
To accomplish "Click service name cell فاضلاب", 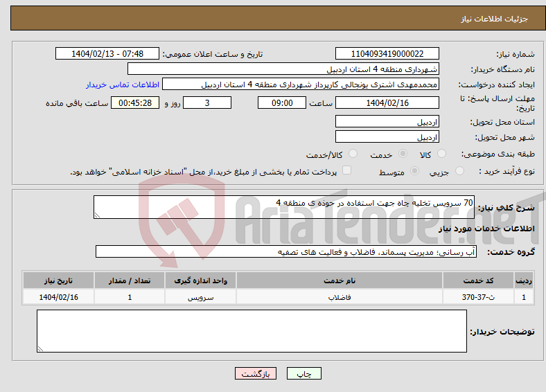I will click(x=340, y=297).
